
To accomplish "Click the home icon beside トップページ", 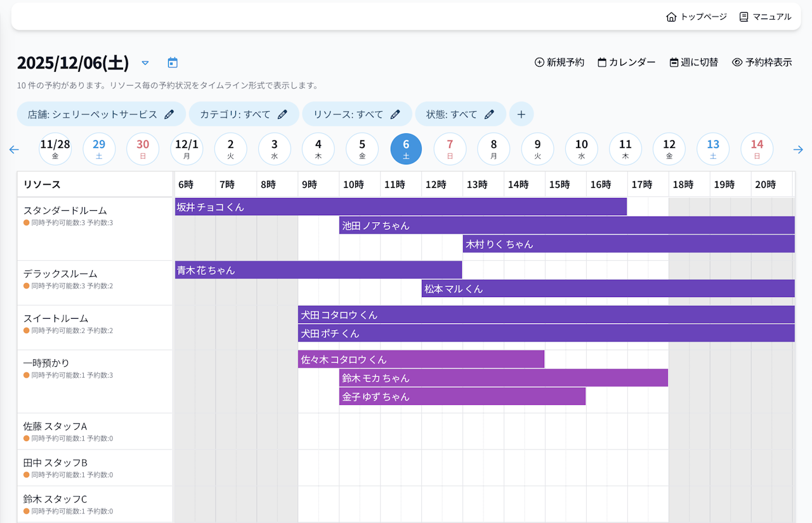I will pyautogui.click(x=671, y=17).
